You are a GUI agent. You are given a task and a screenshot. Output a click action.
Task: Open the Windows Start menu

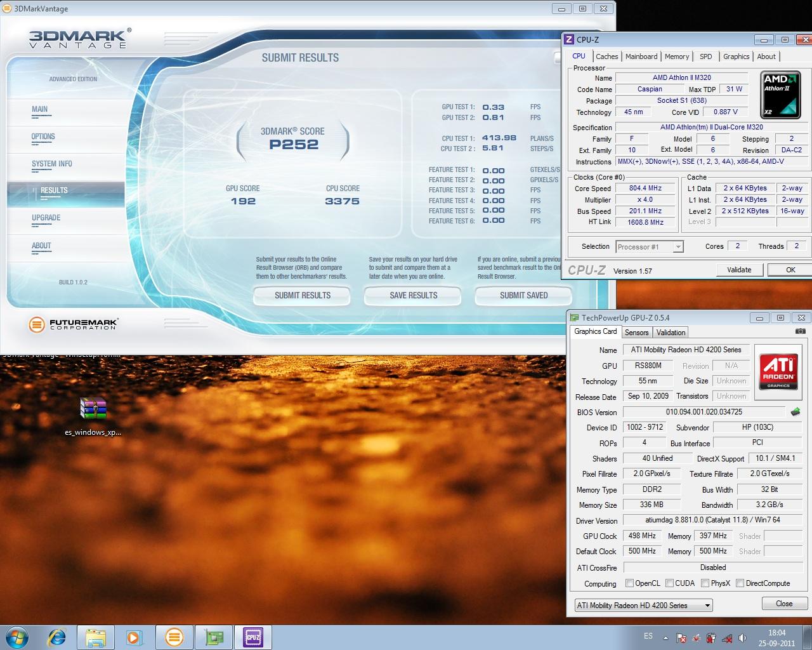(x=16, y=637)
